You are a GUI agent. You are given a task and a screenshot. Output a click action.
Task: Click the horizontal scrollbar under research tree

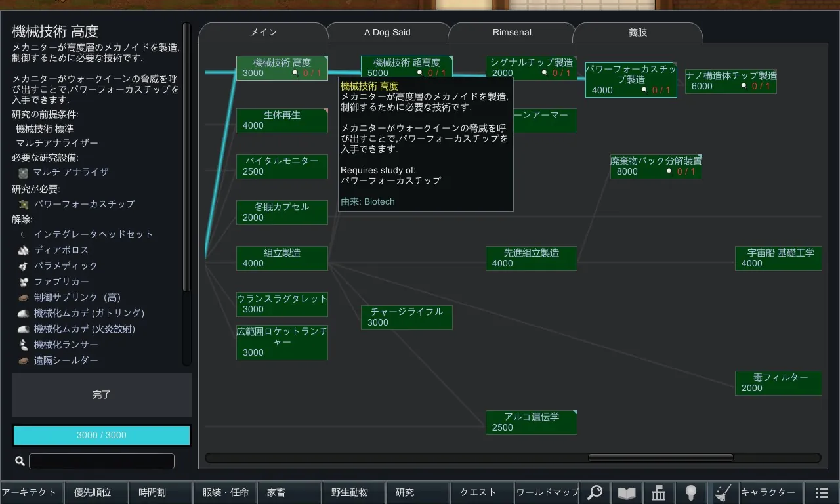point(660,458)
